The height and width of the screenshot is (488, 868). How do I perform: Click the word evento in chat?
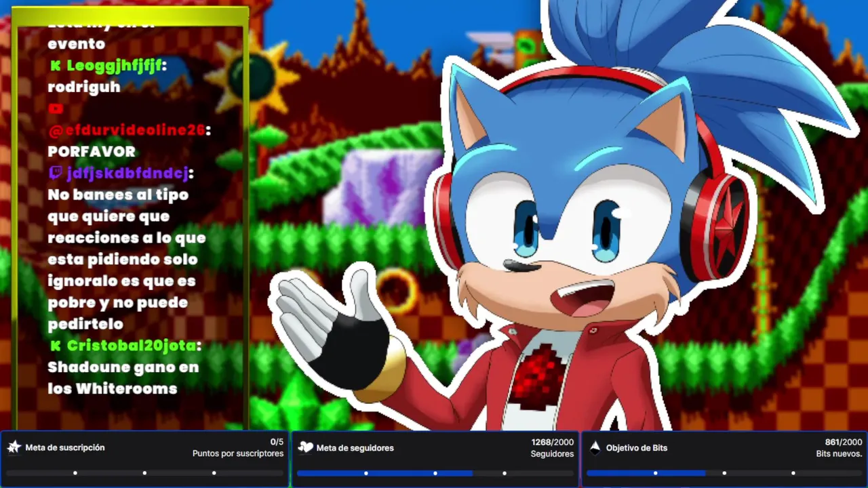(76, 44)
